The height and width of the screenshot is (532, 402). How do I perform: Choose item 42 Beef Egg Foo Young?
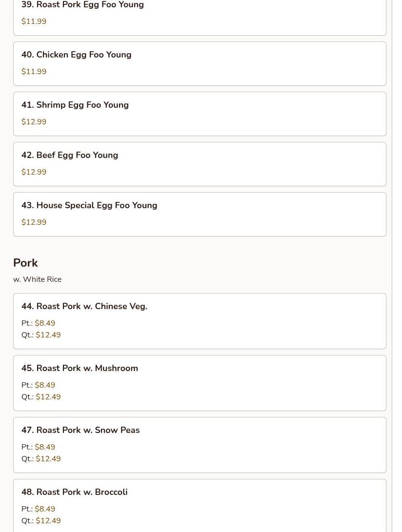click(x=200, y=164)
